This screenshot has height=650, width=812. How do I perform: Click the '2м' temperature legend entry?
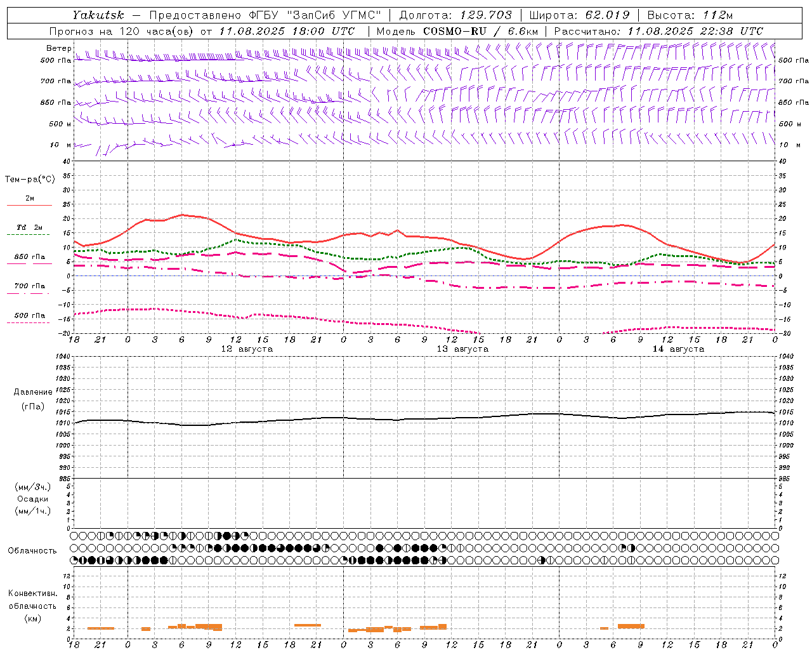(x=30, y=199)
